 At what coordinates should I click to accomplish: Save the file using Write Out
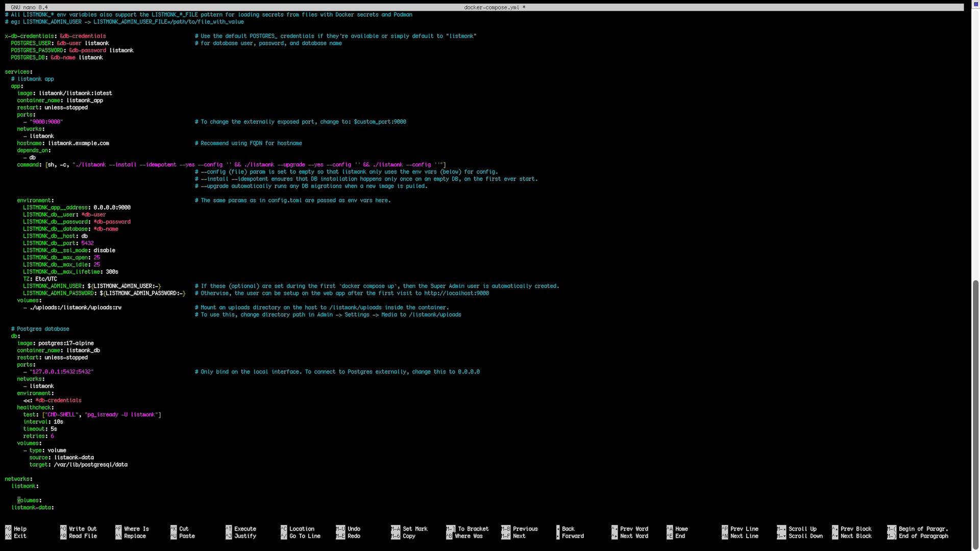[82, 529]
